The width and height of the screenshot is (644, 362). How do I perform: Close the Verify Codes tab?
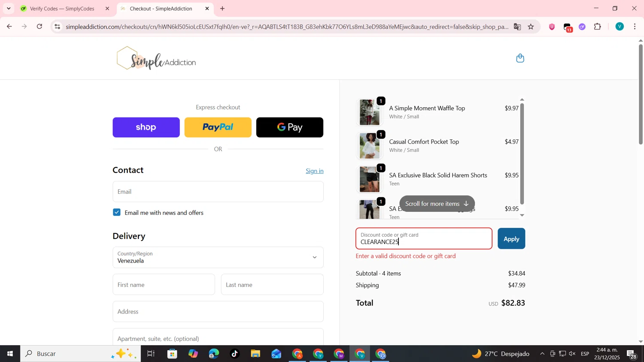point(107,9)
